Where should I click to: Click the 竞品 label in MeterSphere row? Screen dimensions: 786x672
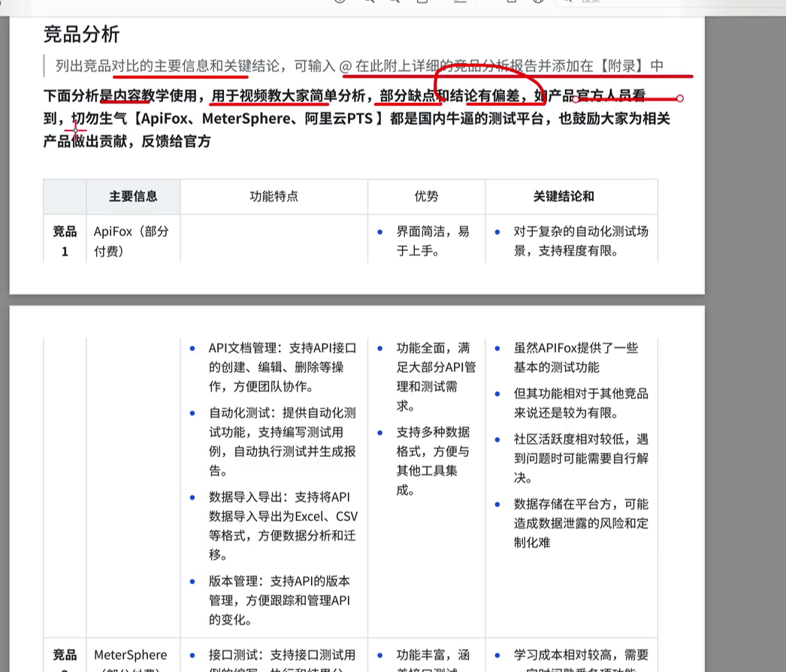tap(65, 655)
